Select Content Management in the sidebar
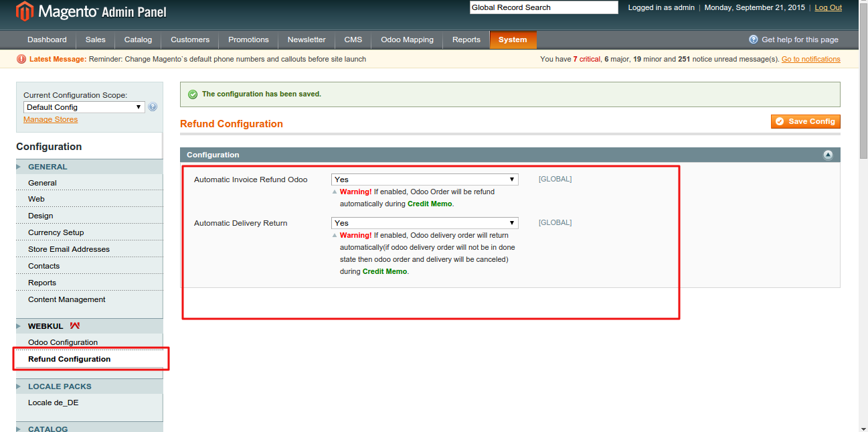868x432 pixels. (66, 299)
